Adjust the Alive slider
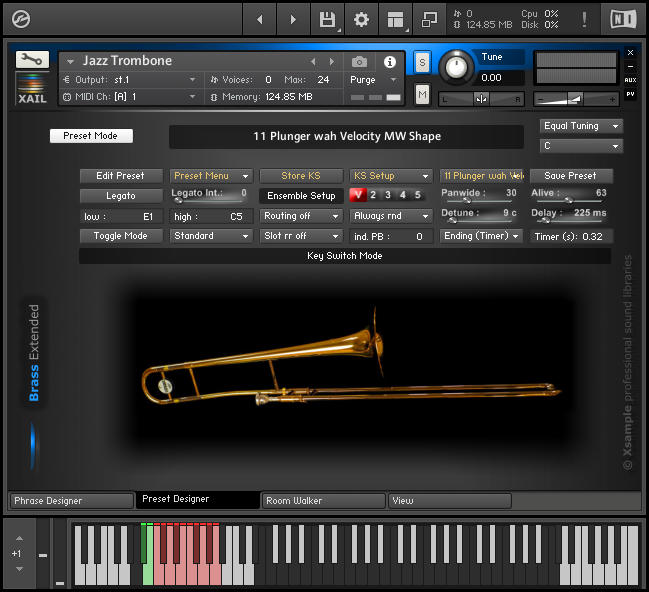The height and width of the screenshot is (592, 649). coord(569,200)
